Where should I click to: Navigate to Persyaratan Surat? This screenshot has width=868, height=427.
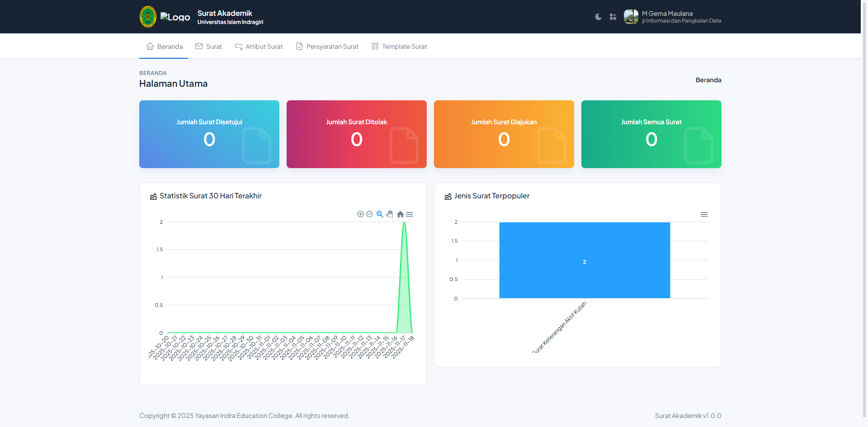(327, 47)
